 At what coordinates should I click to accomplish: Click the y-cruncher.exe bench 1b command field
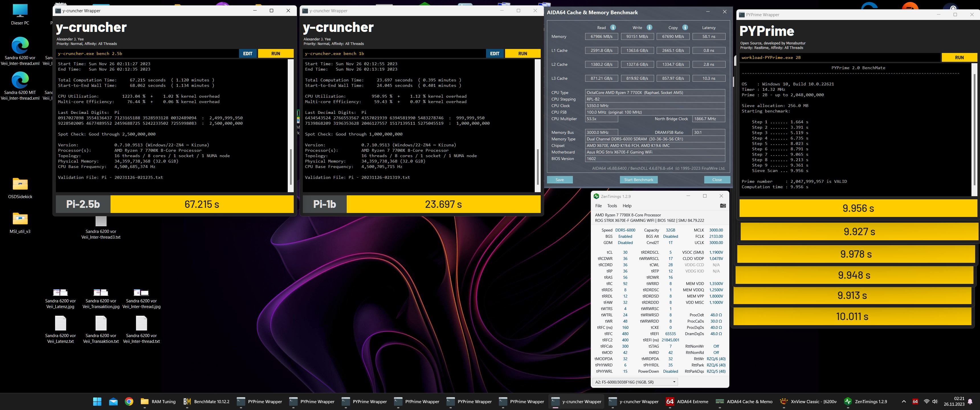pyautogui.click(x=394, y=54)
